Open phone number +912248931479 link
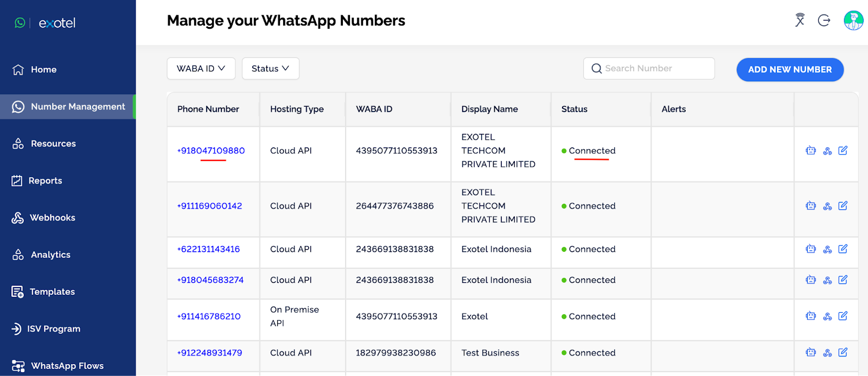Screen dimensions: 868x376 (x=209, y=353)
